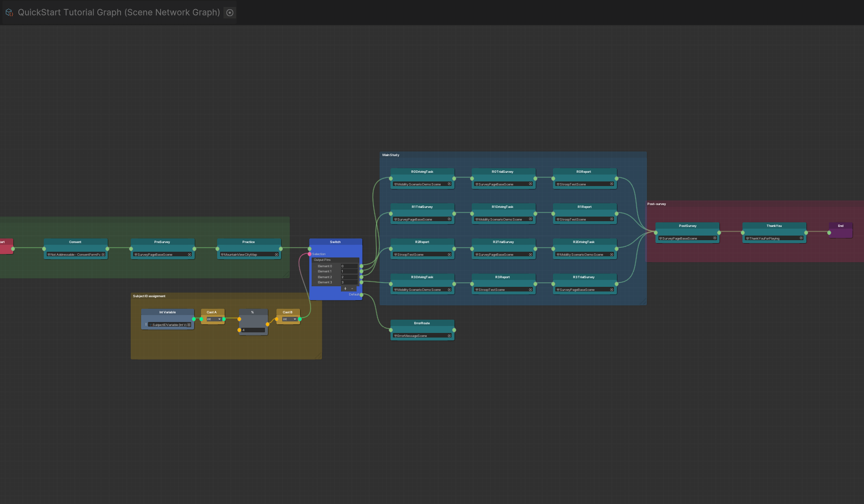
Task: Select the Consent node title
Action: pos(75,242)
